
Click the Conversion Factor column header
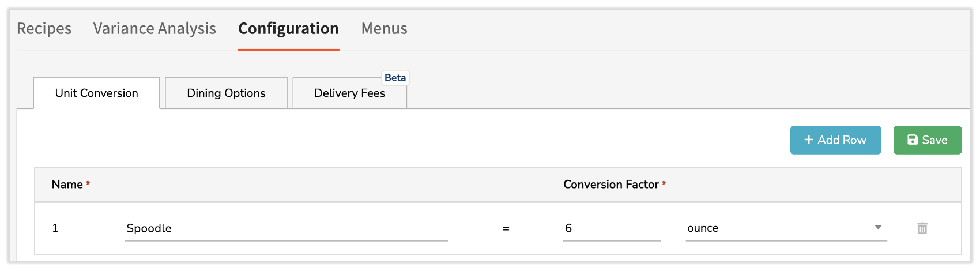611,185
